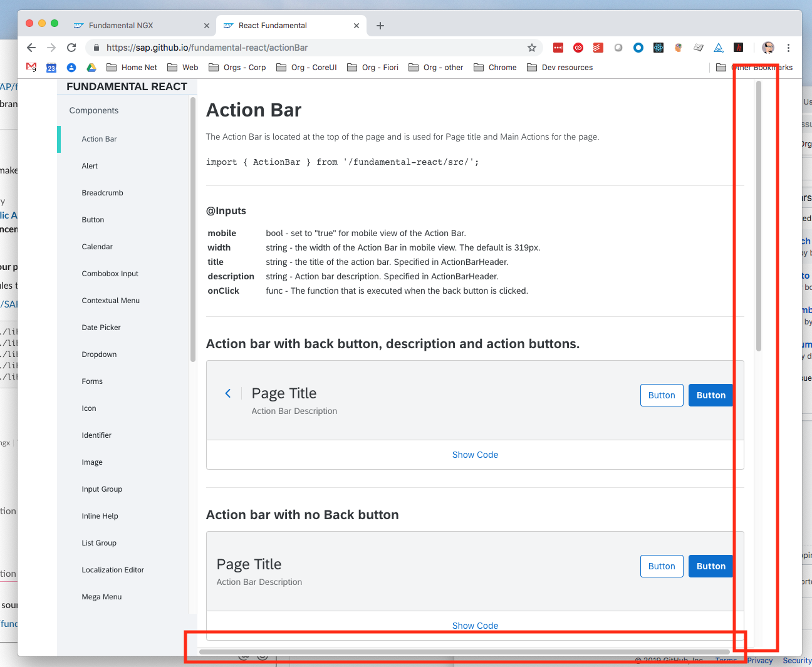Viewport: 812px width, 667px height.
Task: Select Breadcrumb in the components sidebar
Action: point(102,193)
